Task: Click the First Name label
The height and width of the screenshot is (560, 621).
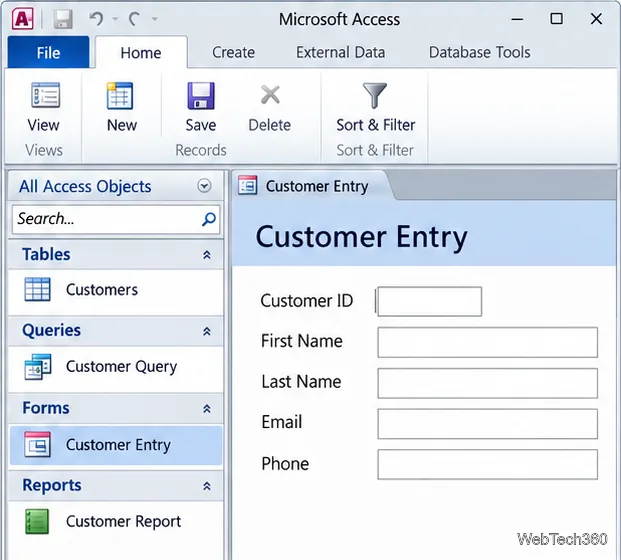Action: pyautogui.click(x=302, y=341)
